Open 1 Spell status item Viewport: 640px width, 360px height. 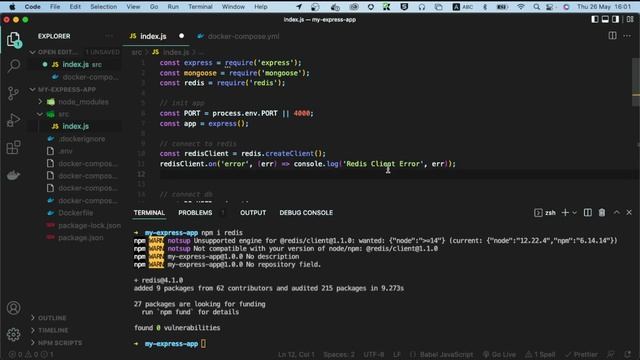(540, 354)
